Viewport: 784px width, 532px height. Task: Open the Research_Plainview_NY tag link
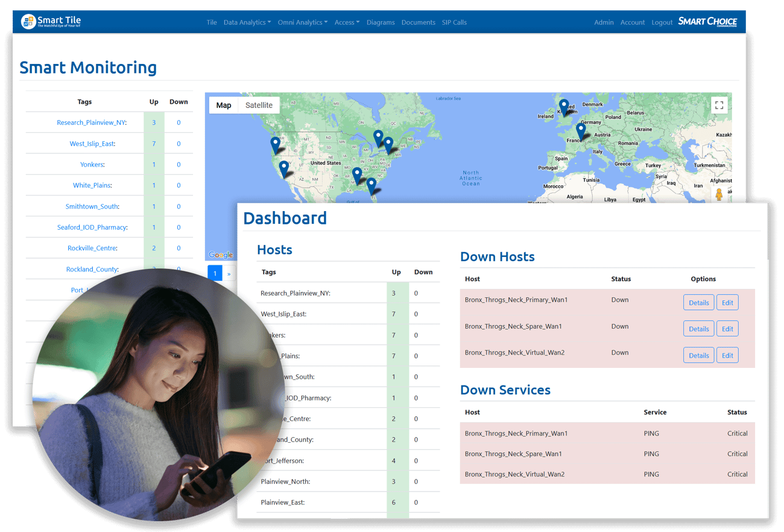point(91,122)
